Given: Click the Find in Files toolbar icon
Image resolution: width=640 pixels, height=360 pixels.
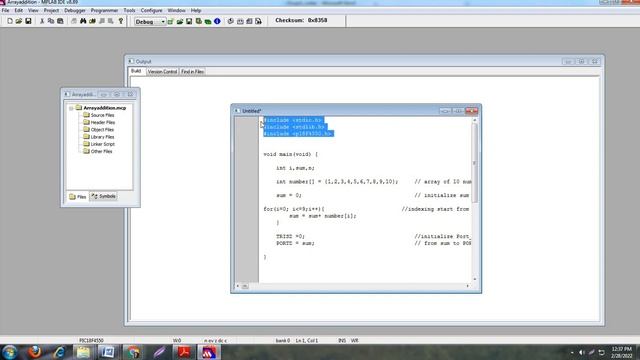Looking at the screenshot, I should tap(93, 21).
